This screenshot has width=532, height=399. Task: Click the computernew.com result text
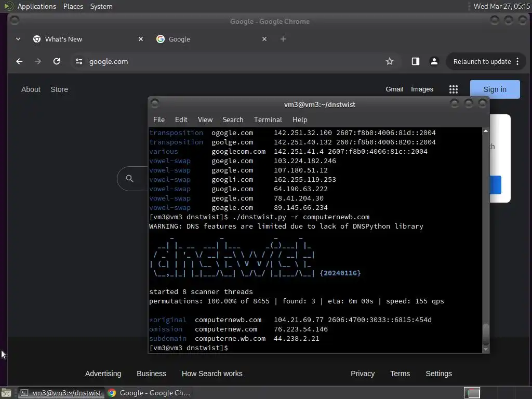point(226,329)
